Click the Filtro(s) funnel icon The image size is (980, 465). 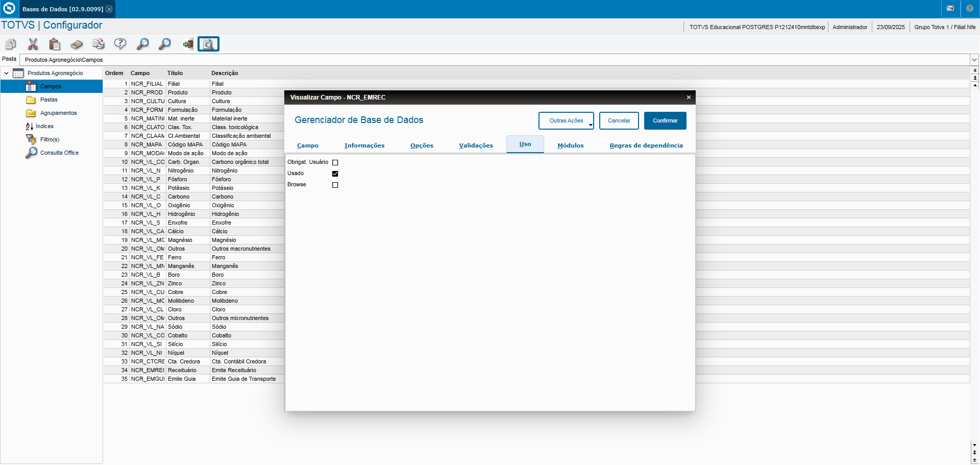pyautogui.click(x=31, y=139)
